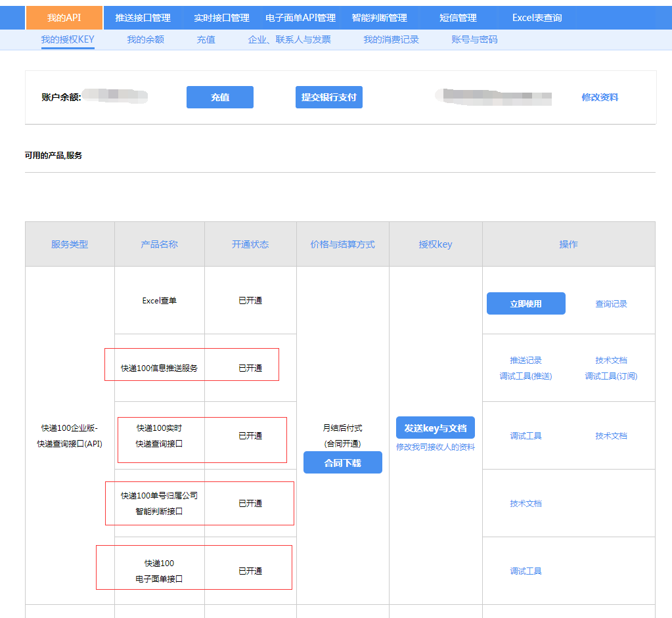Click 立即使用 button for Excel查单

click(x=526, y=303)
